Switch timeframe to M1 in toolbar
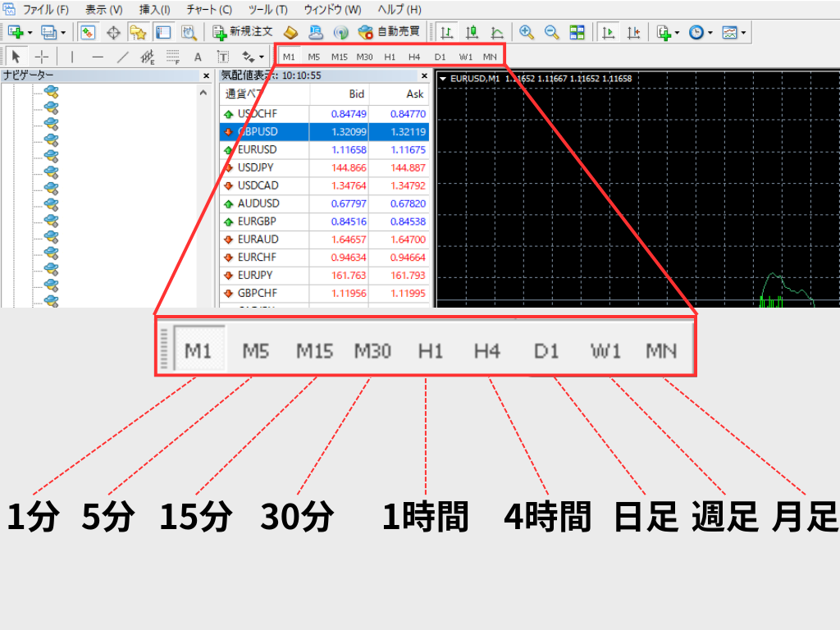840x630 pixels. click(290, 57)
